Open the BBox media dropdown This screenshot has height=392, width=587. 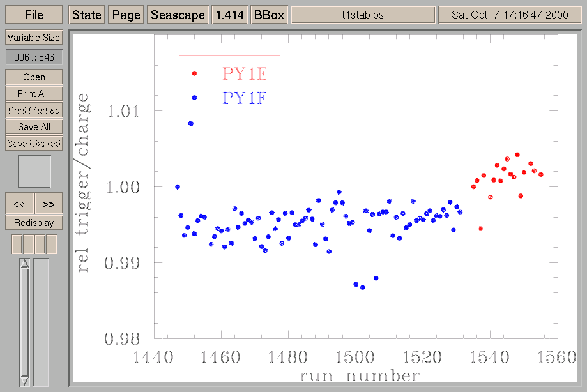pyautogui.click(x=269, y=15)
